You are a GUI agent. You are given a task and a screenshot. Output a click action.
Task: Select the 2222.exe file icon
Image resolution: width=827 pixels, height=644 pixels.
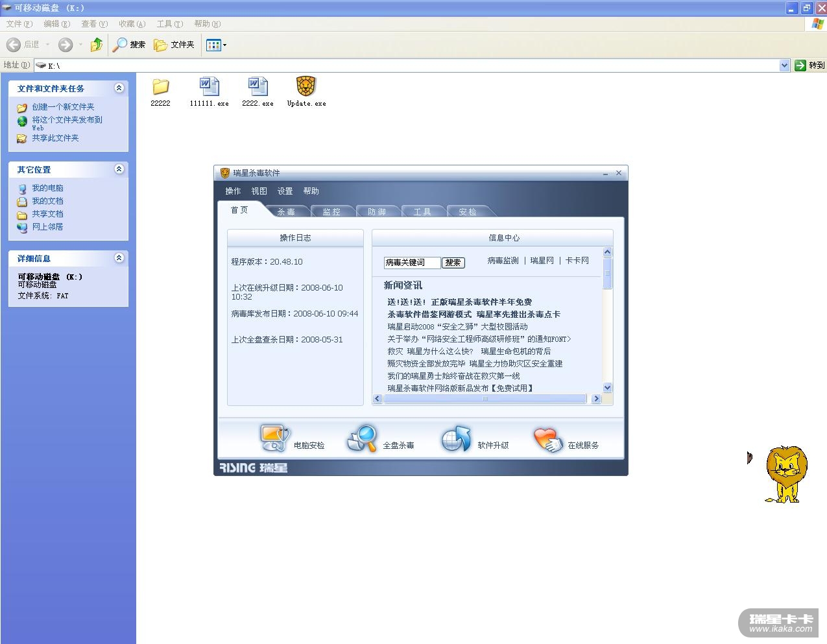coord(258,86)
